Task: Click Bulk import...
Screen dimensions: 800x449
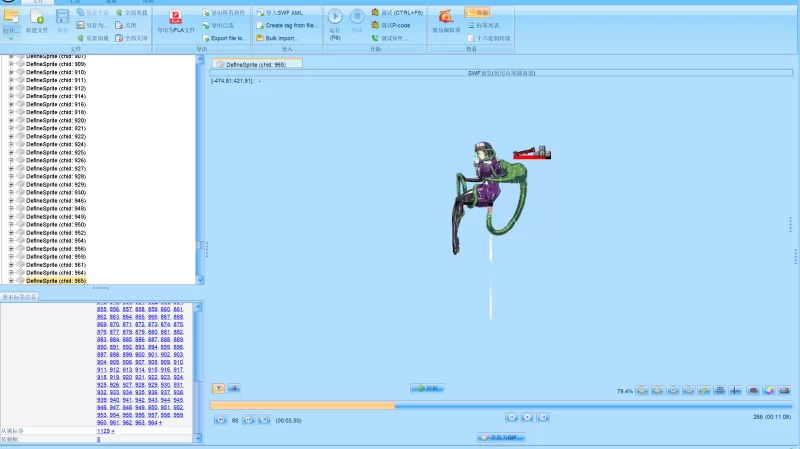Action: point(277,38)
